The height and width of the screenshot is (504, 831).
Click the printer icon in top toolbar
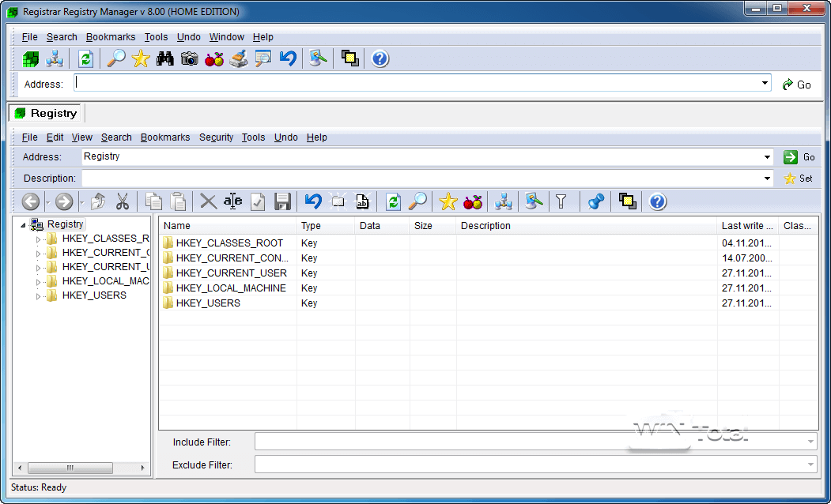(238, 58)
